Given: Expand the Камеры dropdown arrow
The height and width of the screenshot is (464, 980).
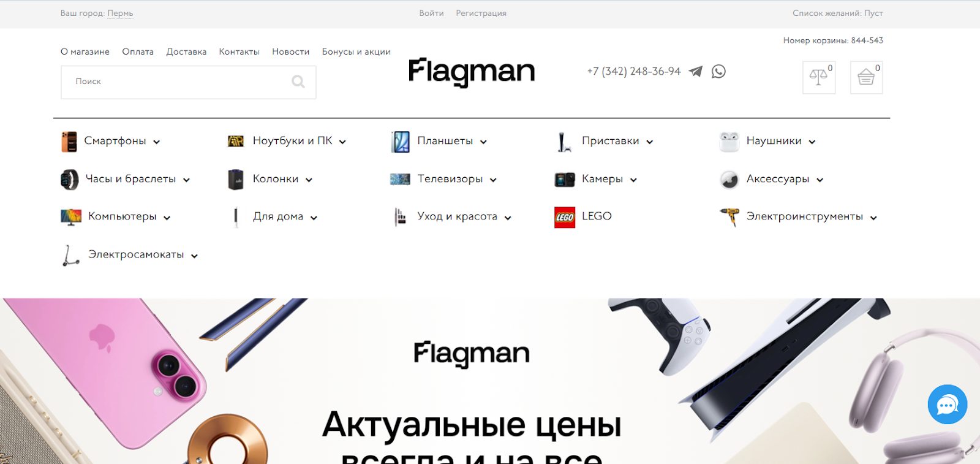Looking at the screenshot, I should [633, 180].
